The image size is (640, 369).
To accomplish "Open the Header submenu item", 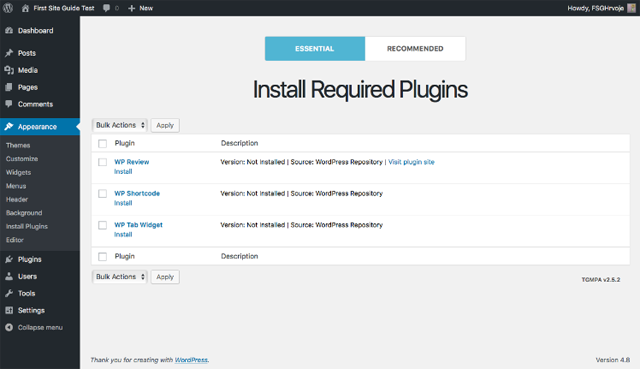I will pyautogui.click(x=17, y=199).
